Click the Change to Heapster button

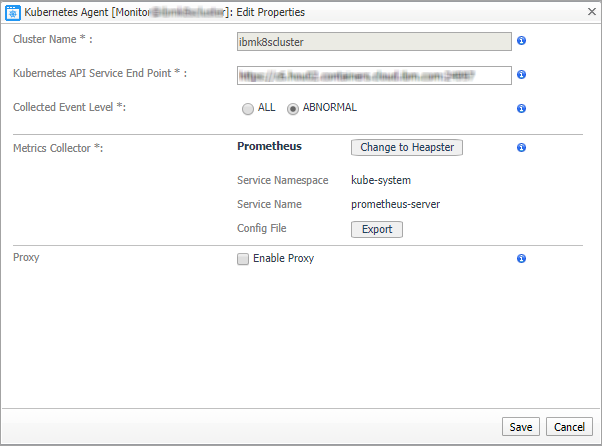407,147
